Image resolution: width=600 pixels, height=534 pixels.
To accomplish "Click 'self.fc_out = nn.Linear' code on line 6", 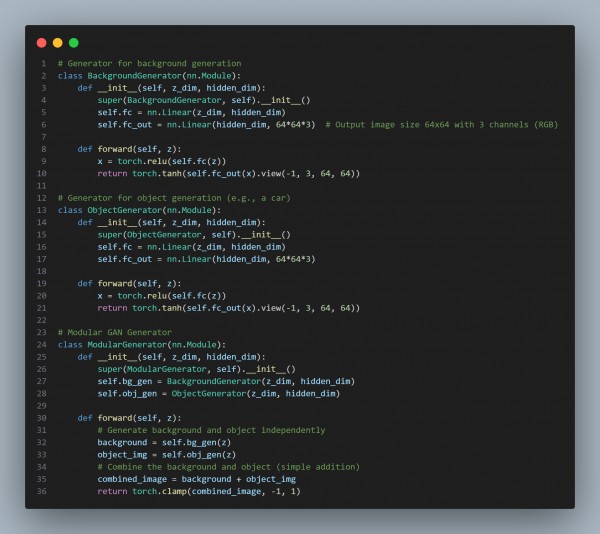I will click(x=154, y=125).
